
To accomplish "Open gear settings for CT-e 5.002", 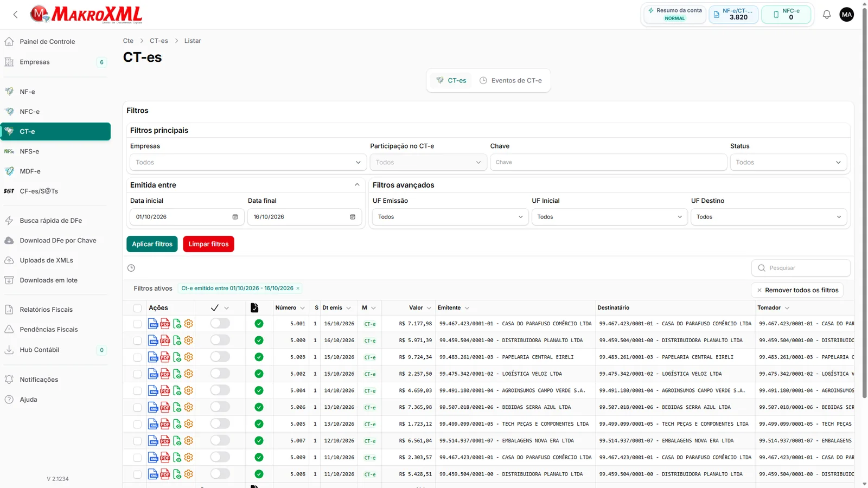I will tap(188, 374).
